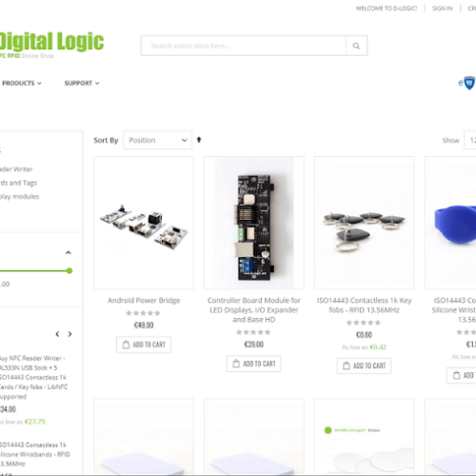Open the Support menu

click(x=82, y=83)
